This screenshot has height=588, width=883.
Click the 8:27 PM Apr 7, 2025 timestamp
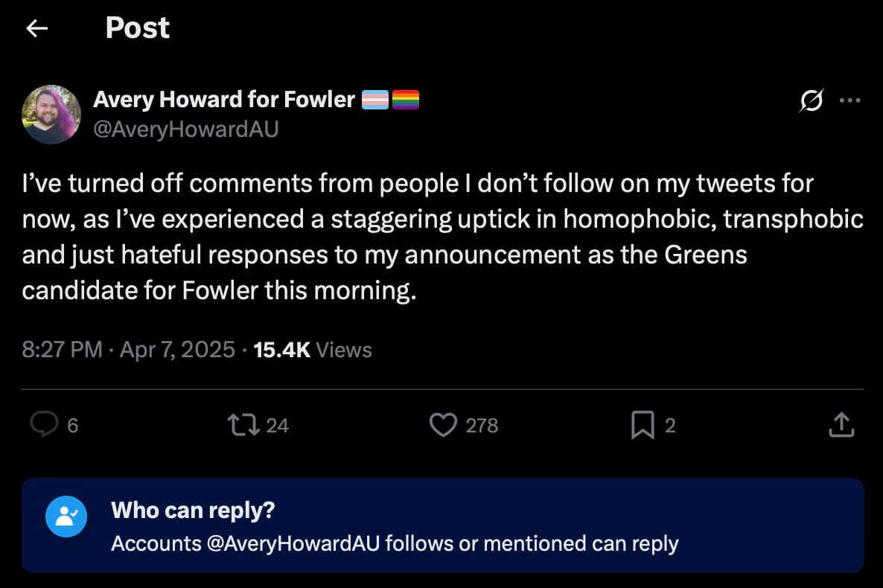[x=128, y=350]
